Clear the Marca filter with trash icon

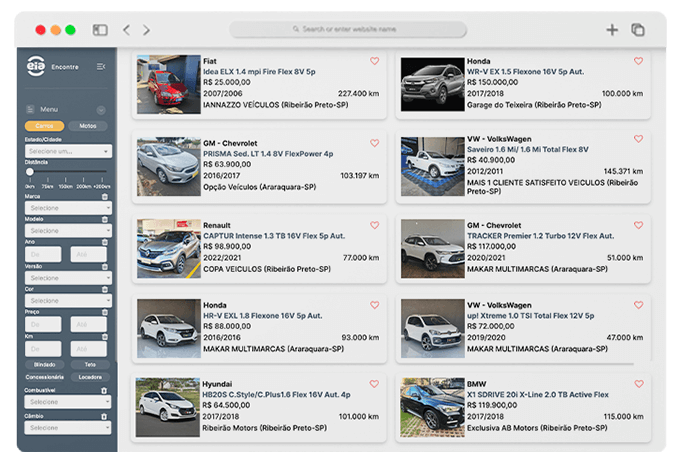105,196
